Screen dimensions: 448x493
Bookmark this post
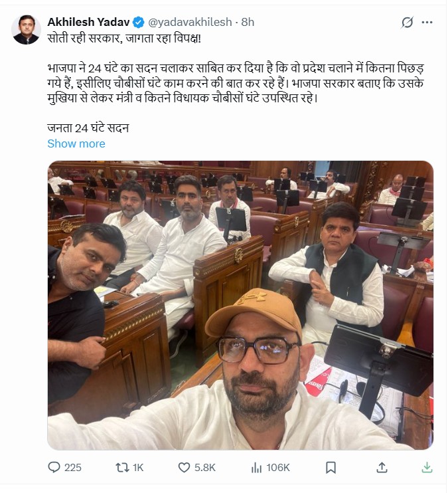[331, 468]
